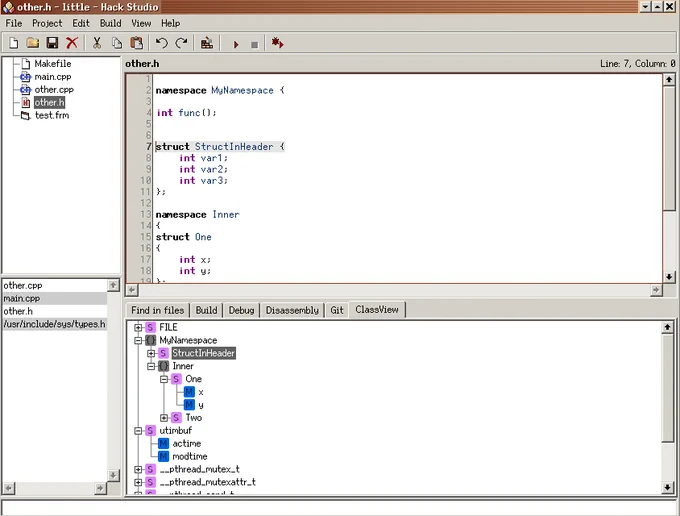The width and height of the screenshot is (680, 516).
Task: Click the MyNamespace braces icon in ClassView
Action: [150, 340]
